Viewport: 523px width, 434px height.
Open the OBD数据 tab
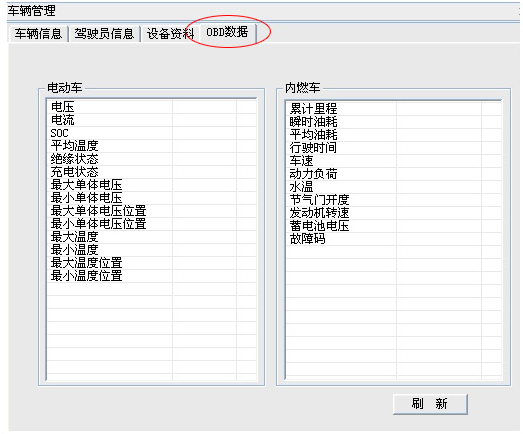227,32
